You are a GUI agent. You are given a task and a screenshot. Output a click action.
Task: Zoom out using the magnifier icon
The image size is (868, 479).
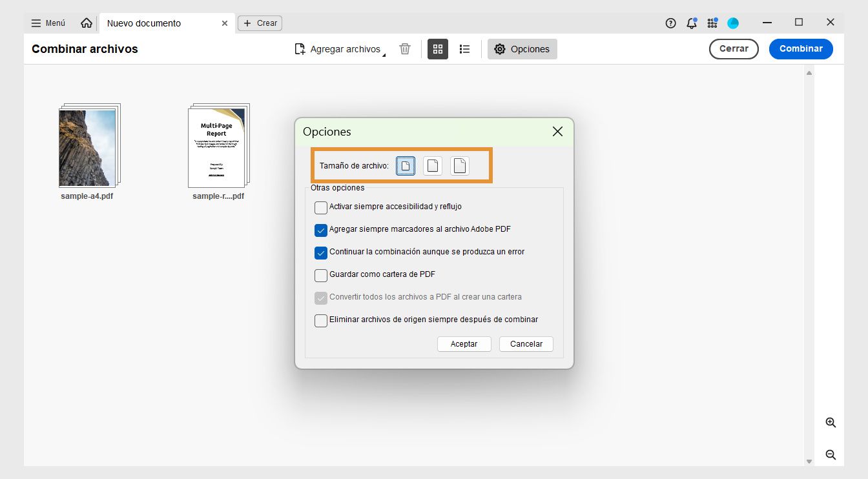[830, 454]
